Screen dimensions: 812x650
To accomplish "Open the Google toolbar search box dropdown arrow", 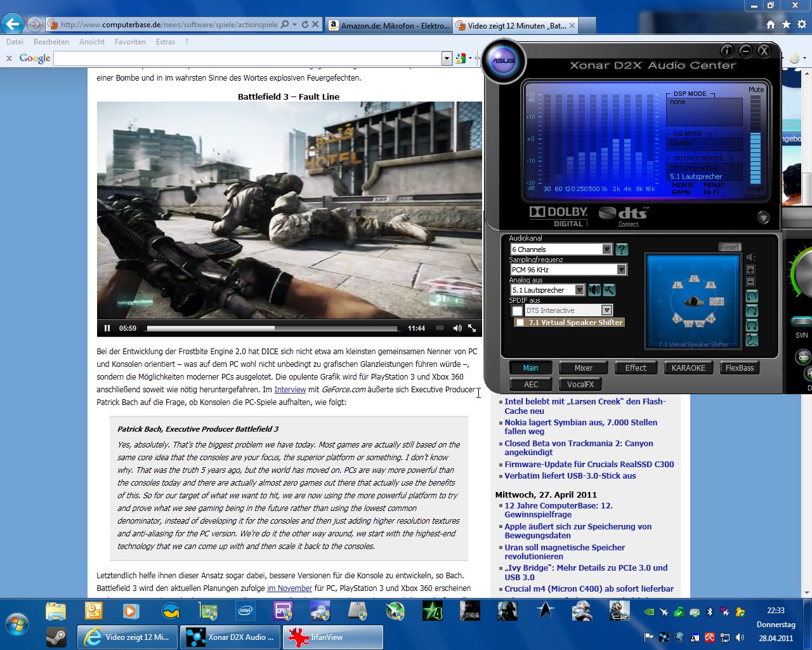I will tap(447, 58).
